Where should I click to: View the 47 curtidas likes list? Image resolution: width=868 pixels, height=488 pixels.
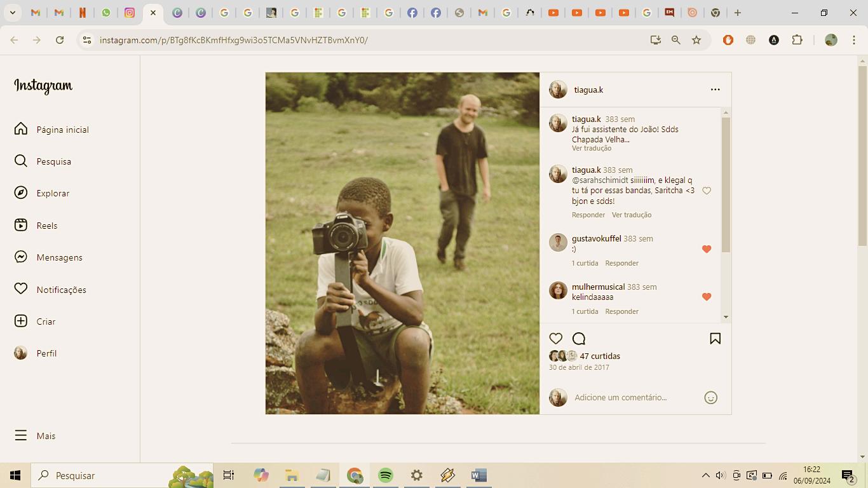click(600, 356)
